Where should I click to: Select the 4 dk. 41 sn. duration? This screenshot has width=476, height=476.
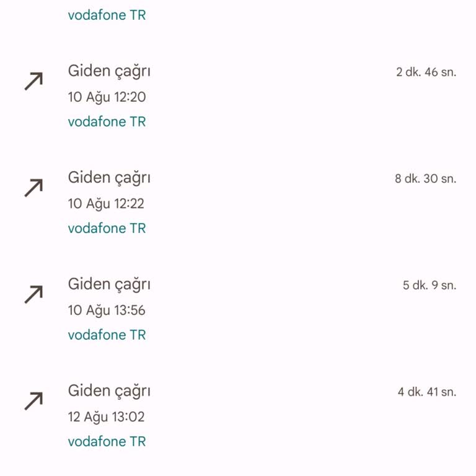427,392
